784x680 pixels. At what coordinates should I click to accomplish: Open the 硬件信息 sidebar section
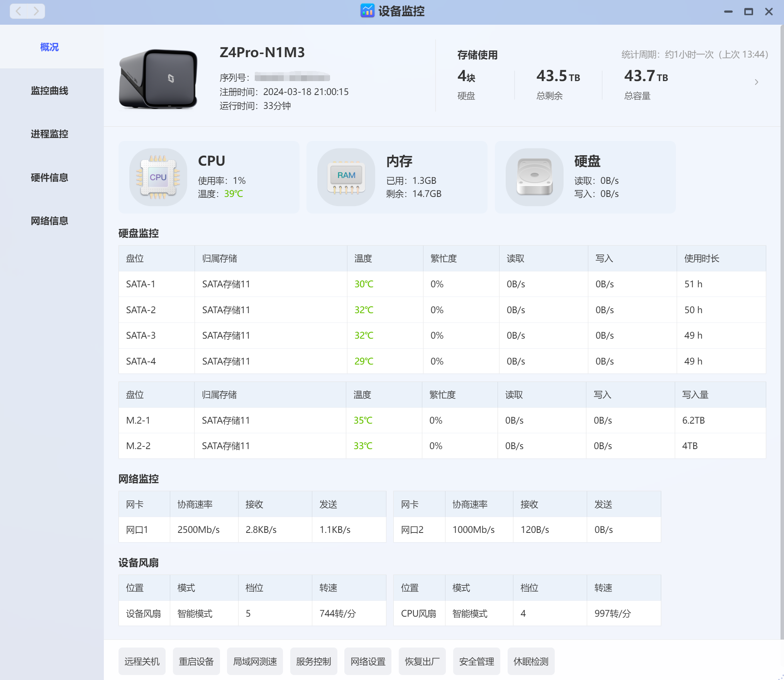tap(49, 178)
